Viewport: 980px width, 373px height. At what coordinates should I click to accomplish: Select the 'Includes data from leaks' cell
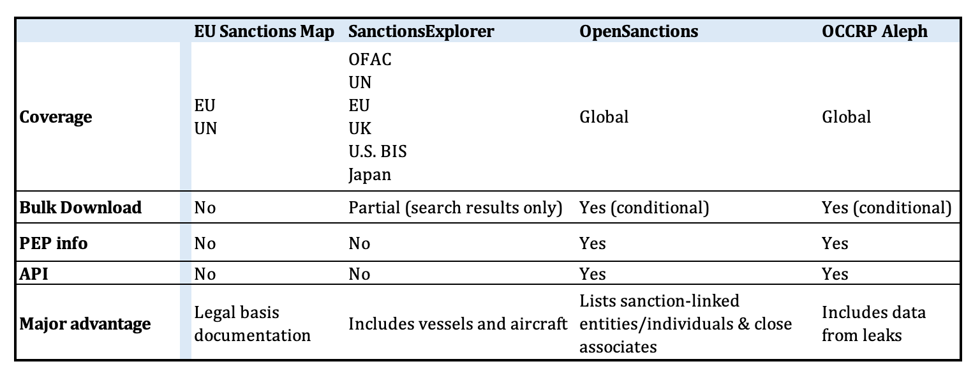(x=873, y=324)
